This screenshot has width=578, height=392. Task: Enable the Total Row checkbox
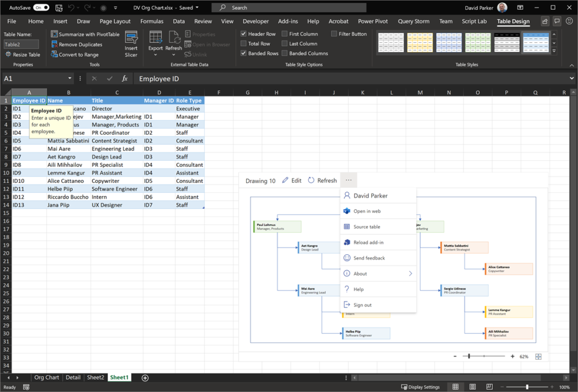[x=243, y=43]
